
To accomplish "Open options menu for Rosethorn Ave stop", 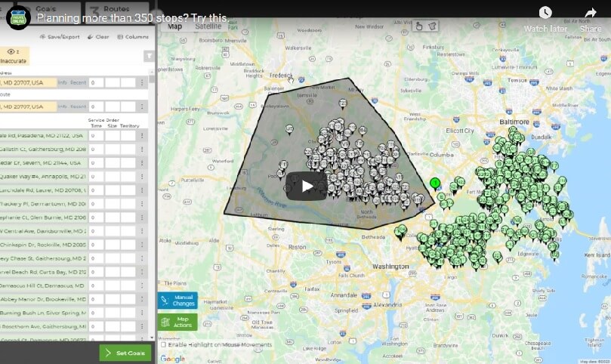I will coord(142,326).
